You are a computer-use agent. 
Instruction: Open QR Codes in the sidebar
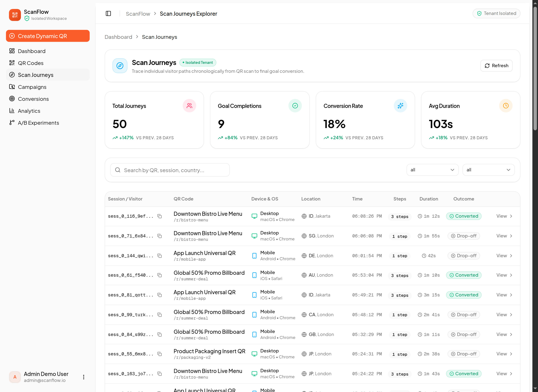[48, 63]
